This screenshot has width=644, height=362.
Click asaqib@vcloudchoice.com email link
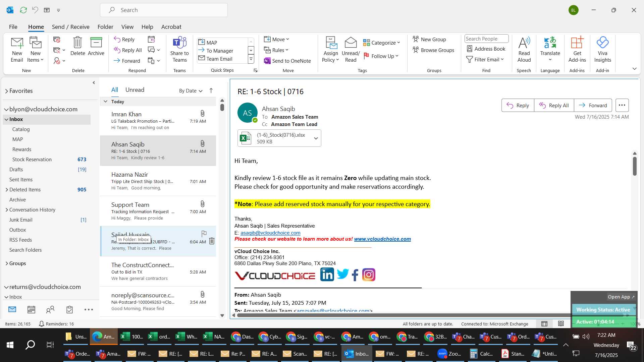point(270,233)
